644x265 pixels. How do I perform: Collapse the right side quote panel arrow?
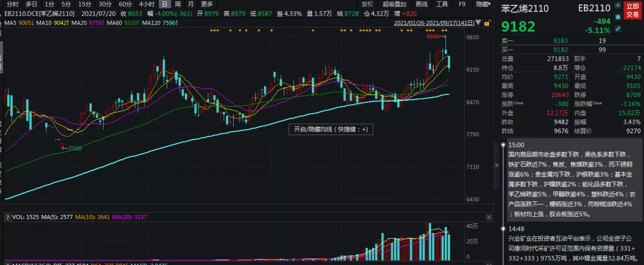pos(496,165)
